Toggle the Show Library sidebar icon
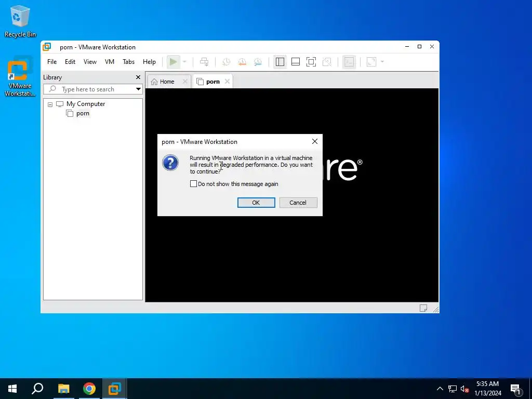The image size is (532, 399). click(x=280, y=62)
